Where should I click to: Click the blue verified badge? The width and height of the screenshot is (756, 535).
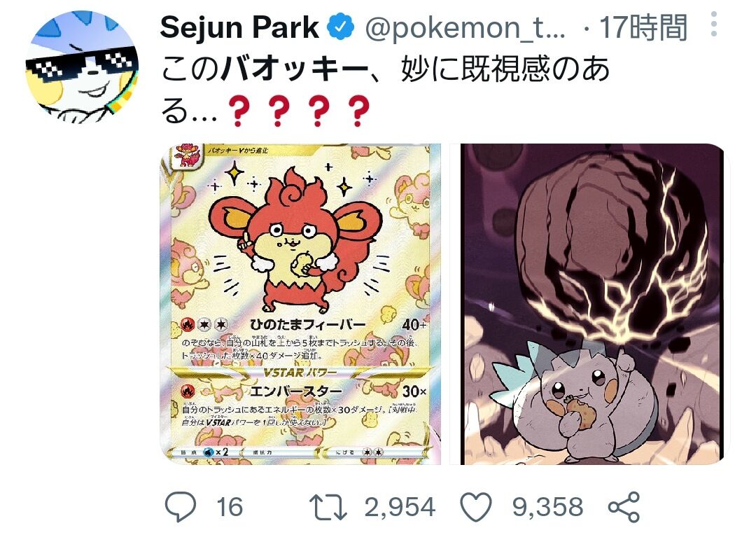click(x=341, y=27)
